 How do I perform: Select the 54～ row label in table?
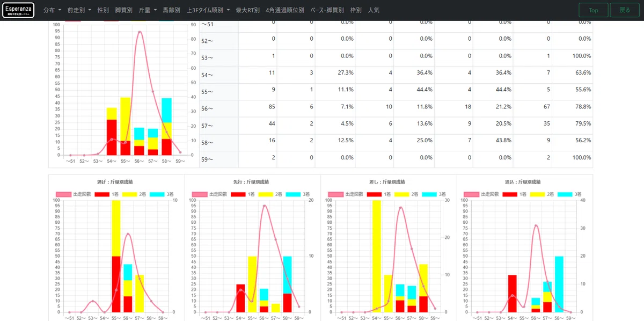click(207, 75)
